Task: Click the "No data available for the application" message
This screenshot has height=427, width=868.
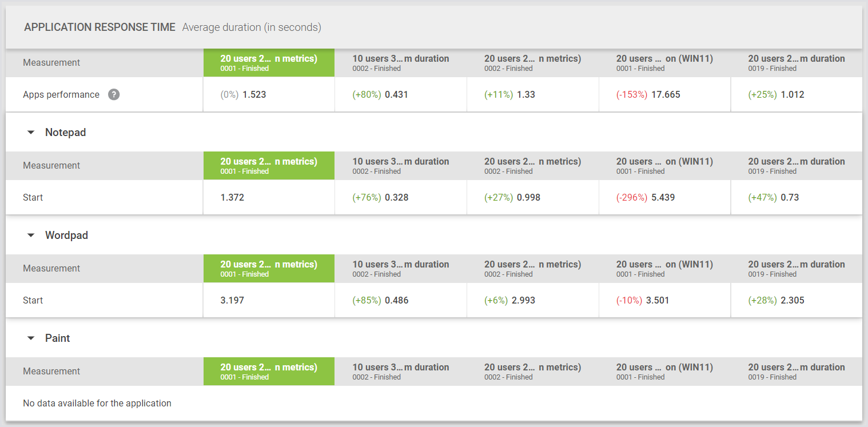Action: (x=97, y=404)
